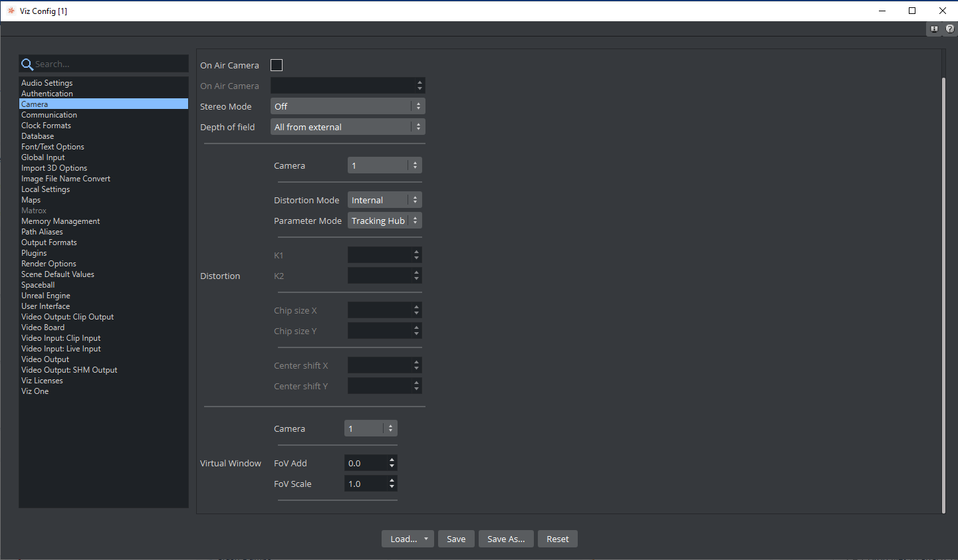Click the info monitor icon at top right

click(934, 29)
